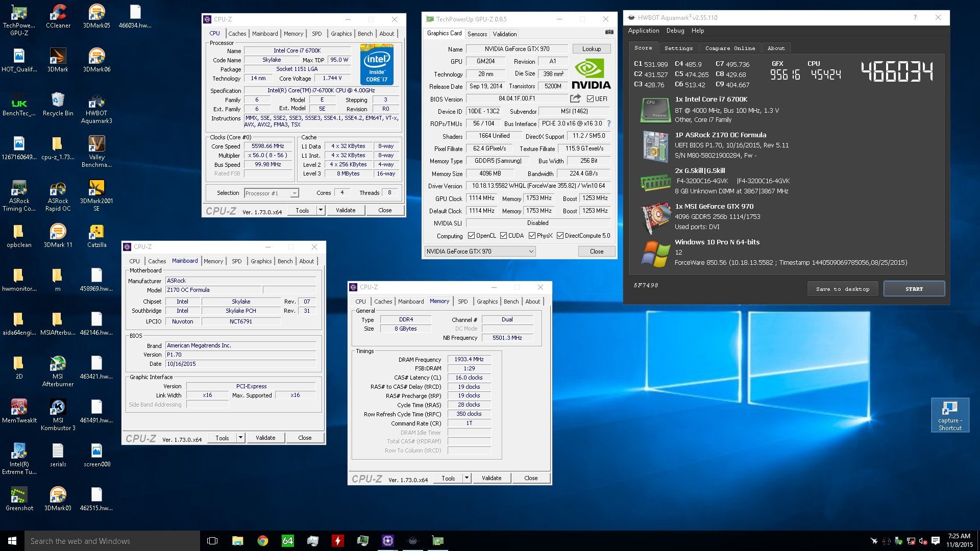Open the CCleaner desktop icon
Image resolution: width=980 pixels, height=551 pixels.
click(58, 16)
